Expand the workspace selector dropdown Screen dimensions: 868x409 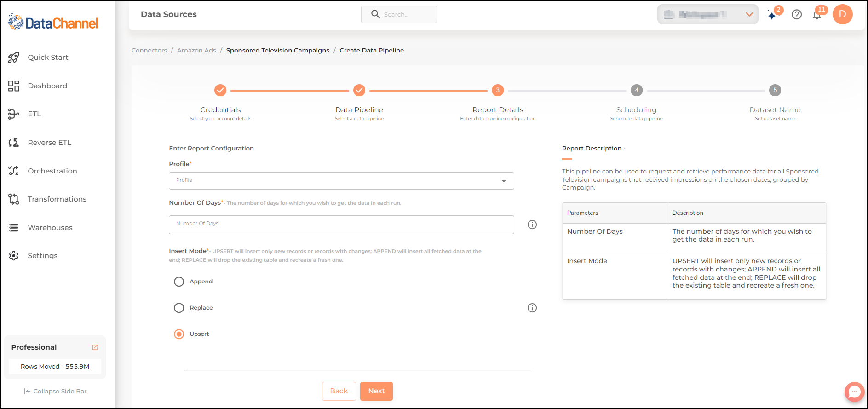[707, 14]
